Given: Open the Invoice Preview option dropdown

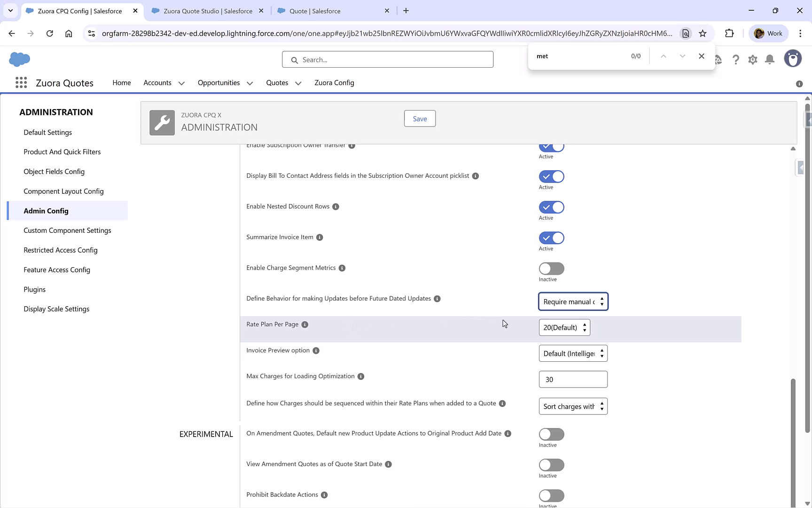Looking at the screenshot, I should coord(573,353).
